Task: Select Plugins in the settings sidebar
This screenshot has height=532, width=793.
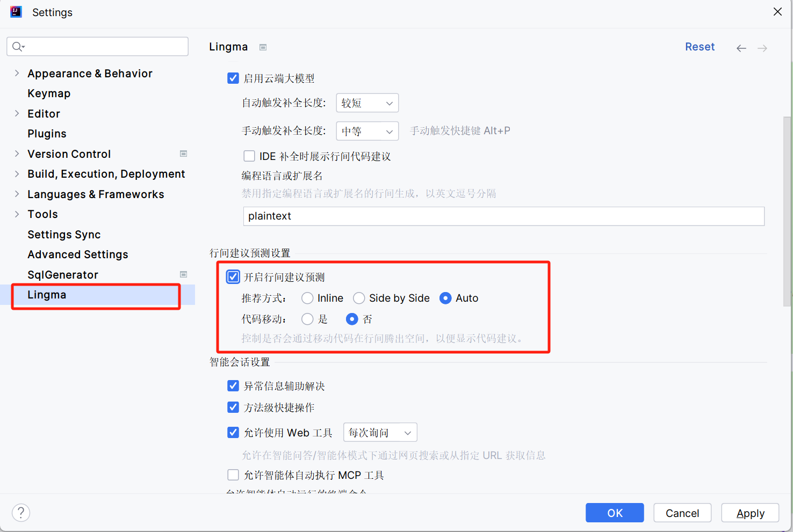Action: click(x=47, y=133)
